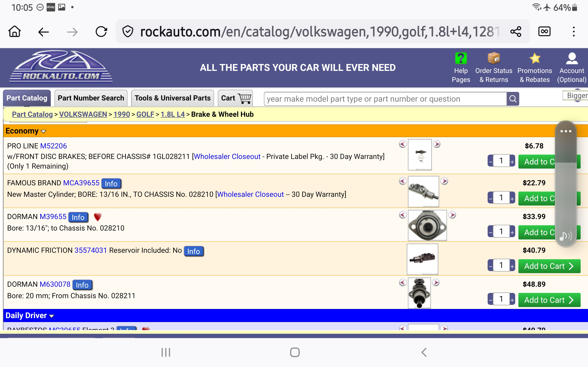The height and width of the screenshot is (367, 588).
Task: Focus the part search input field
Action: click(385, 99)
